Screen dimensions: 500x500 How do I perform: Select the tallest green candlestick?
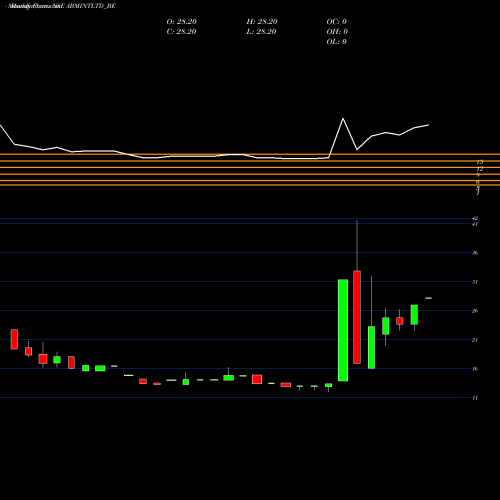tap(343, 330)
